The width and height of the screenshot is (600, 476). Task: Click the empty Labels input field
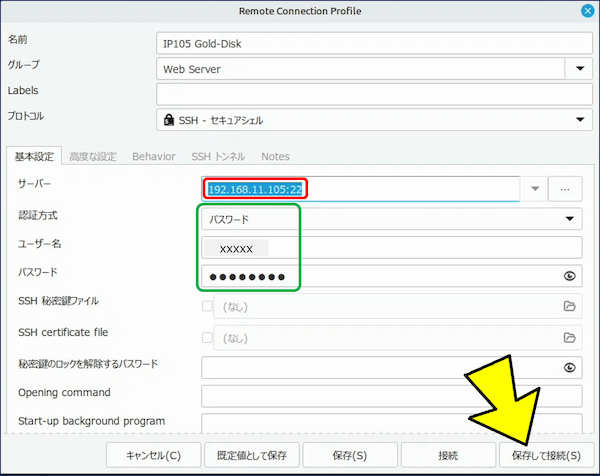(x=374, y=94)
